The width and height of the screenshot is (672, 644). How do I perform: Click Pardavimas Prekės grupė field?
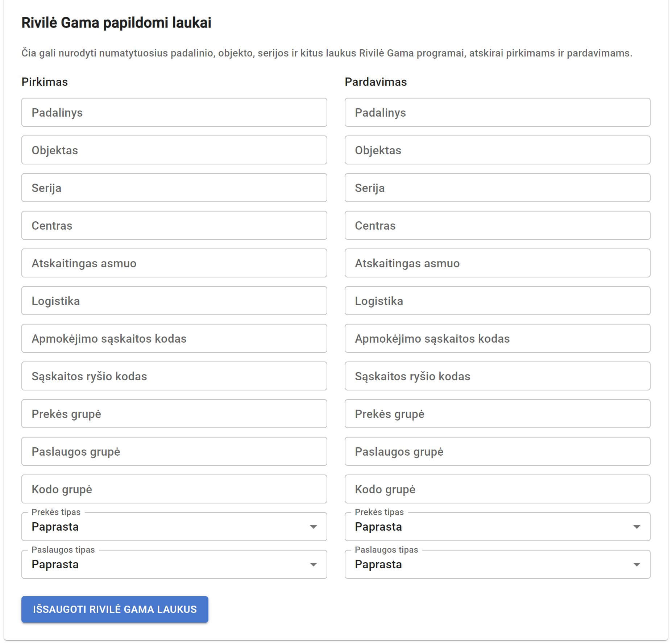[497, 414]
